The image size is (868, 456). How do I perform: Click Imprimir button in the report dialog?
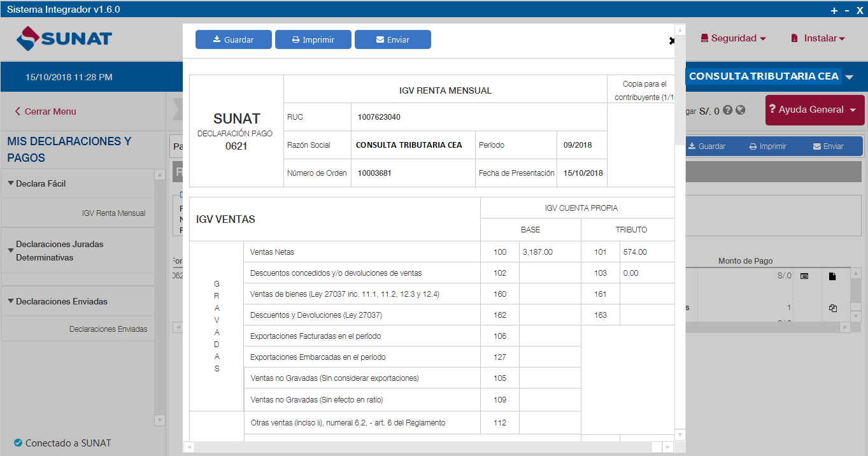point(313,39)
